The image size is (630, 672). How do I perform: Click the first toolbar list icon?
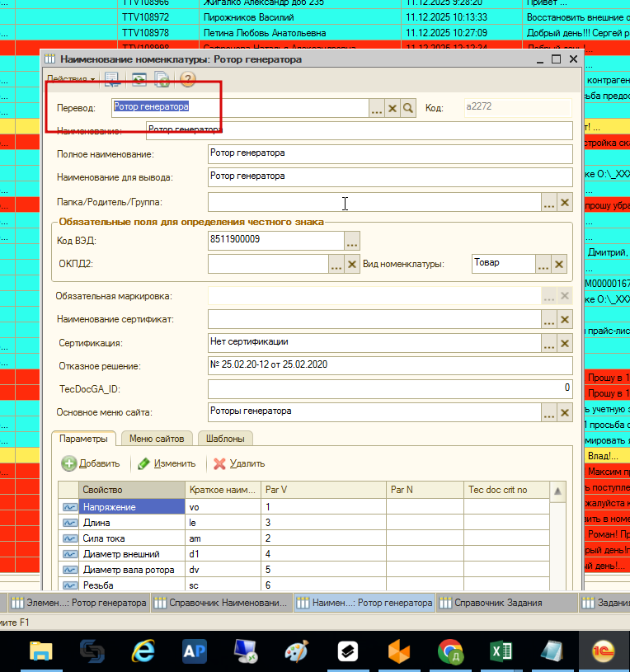[x=112, y=79]
